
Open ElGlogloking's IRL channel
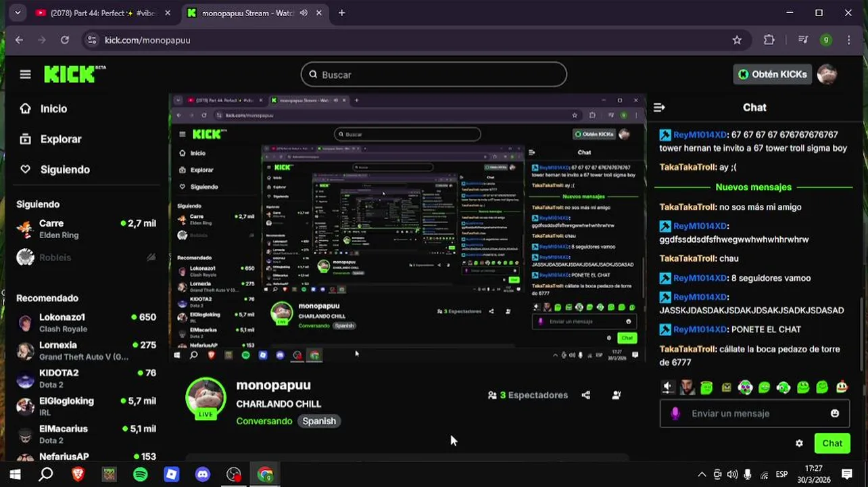(87, 406)
